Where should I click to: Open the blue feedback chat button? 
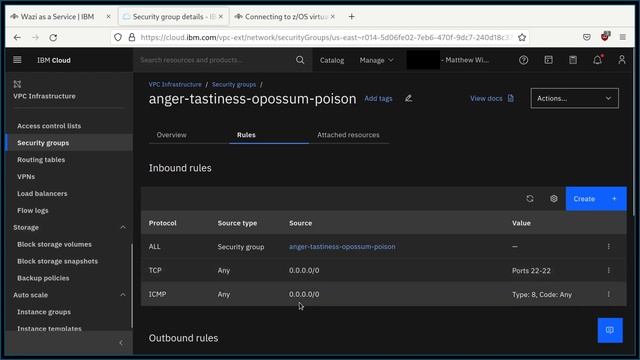610,330
